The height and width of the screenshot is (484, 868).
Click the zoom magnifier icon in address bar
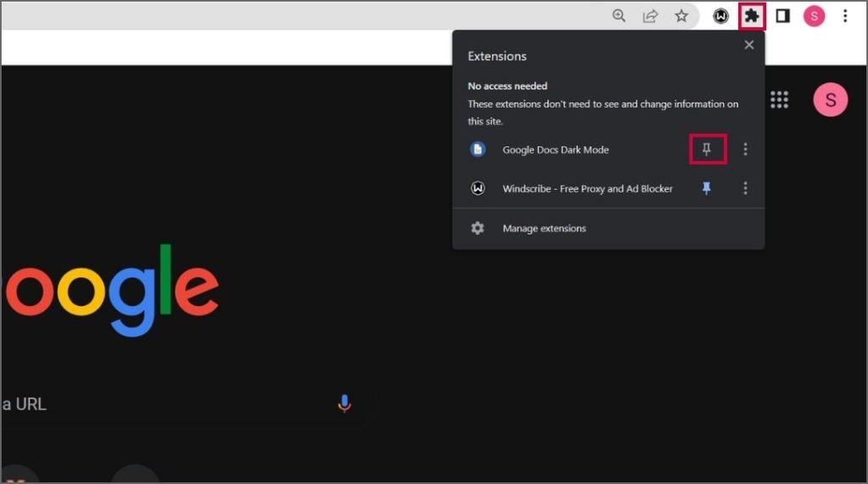click(619, 16)
